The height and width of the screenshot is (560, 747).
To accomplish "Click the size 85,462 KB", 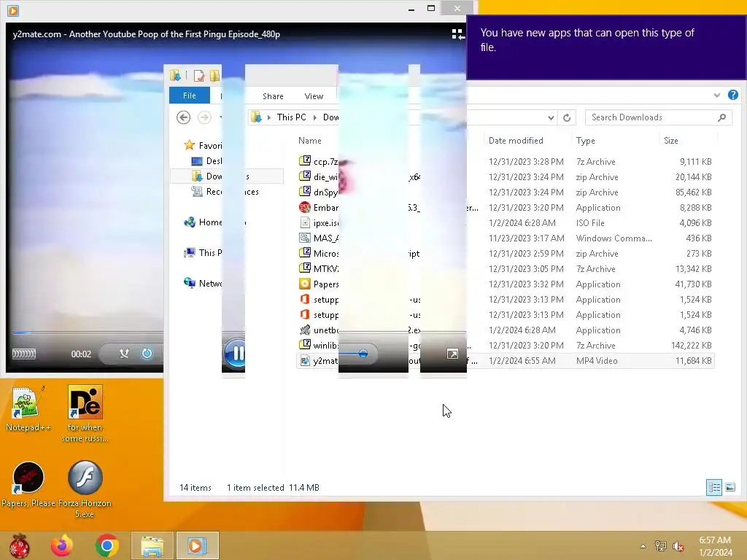I will (x=693, y=192).
